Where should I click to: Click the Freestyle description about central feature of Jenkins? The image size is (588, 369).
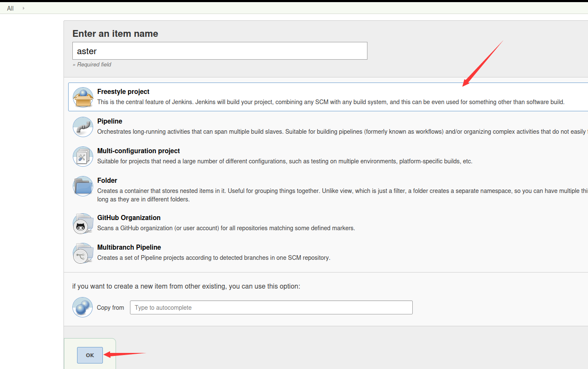click(331, 102)
